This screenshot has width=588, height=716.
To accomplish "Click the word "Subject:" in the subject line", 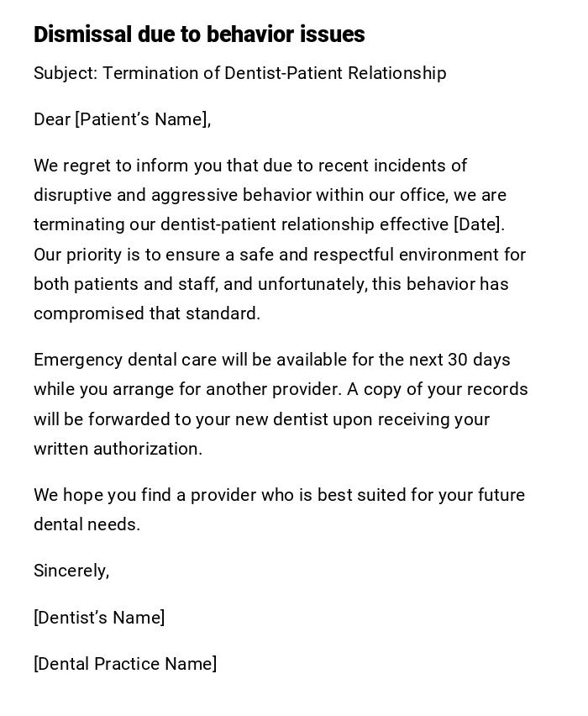I will pos(66,73).
